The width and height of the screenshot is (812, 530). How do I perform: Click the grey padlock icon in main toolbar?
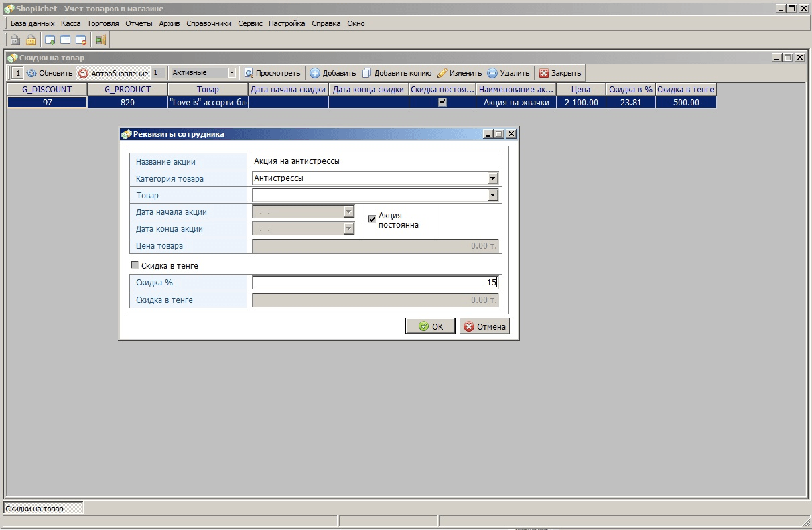point(15,40)
